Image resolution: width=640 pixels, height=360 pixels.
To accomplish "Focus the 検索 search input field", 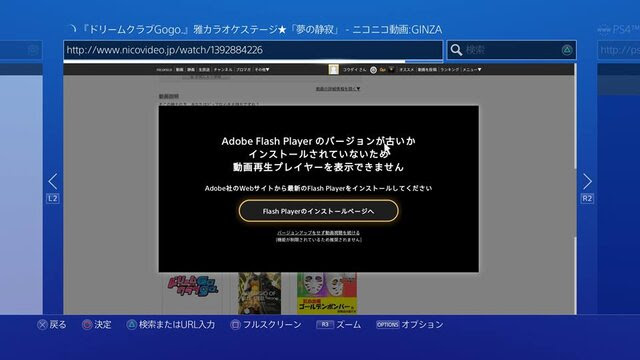I will (512, 50).
